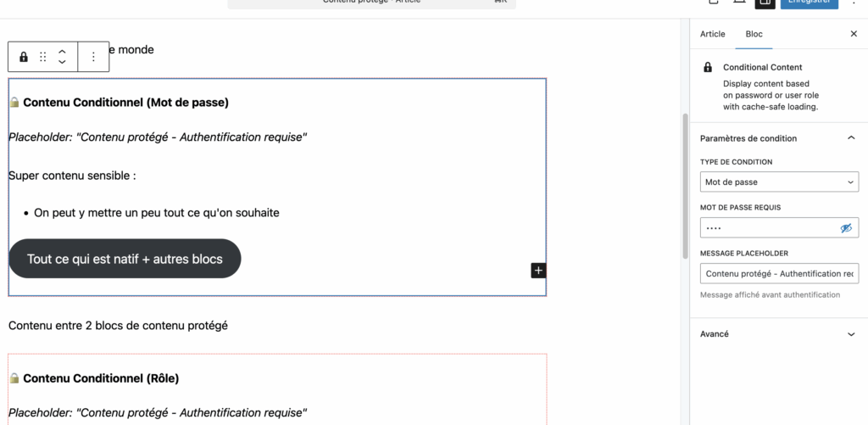The height and width of the screenshot is (425, 868).
Task: Open the Type de condition dropdown
Action: (x=780, y=182)
